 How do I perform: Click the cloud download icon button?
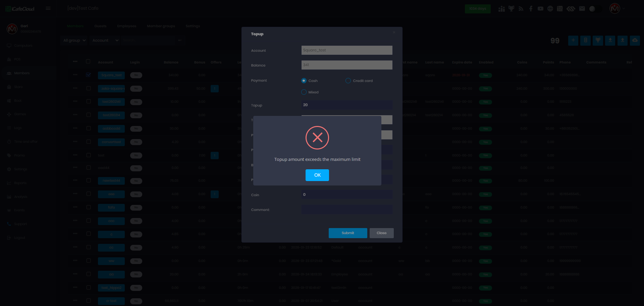click(635, 40)
